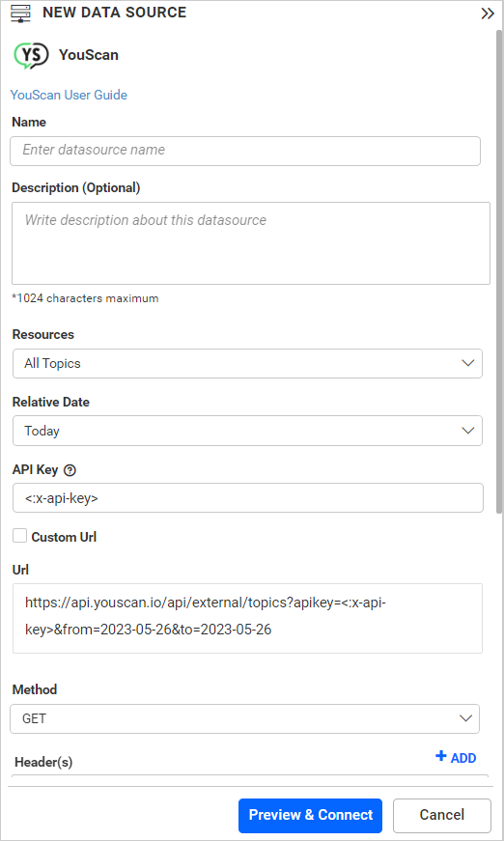Open the Relative Date dropdown showing Today
Viewport: 504px width, 841px height.
[x=247, y=431]
